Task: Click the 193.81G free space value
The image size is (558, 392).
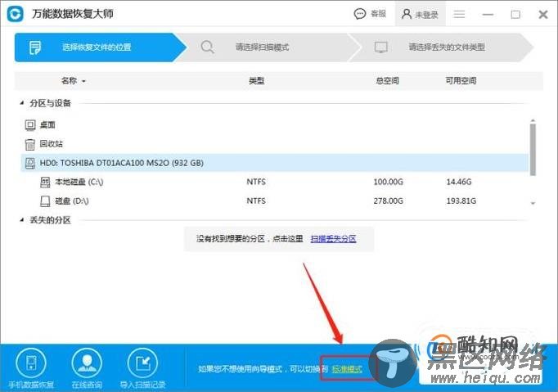Action: (461, 201)
